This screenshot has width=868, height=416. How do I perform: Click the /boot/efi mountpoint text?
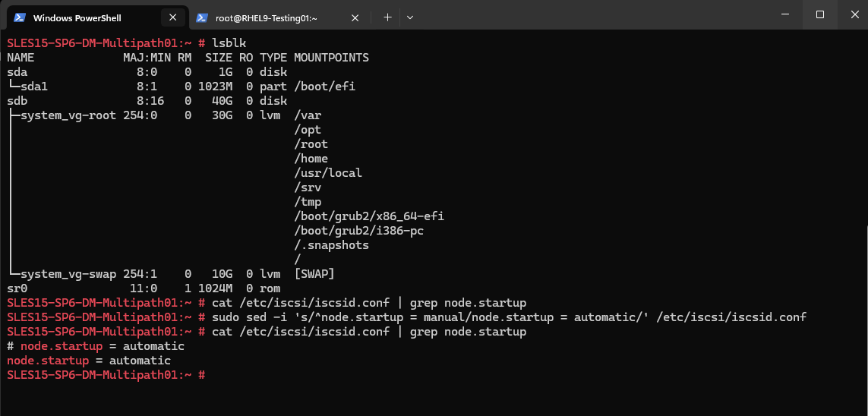325,87
